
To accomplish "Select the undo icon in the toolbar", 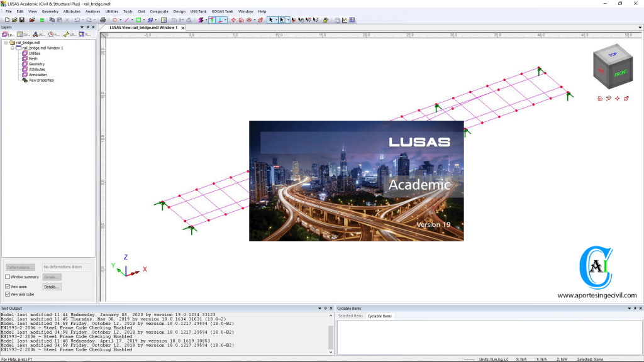I will coord(78,19).
